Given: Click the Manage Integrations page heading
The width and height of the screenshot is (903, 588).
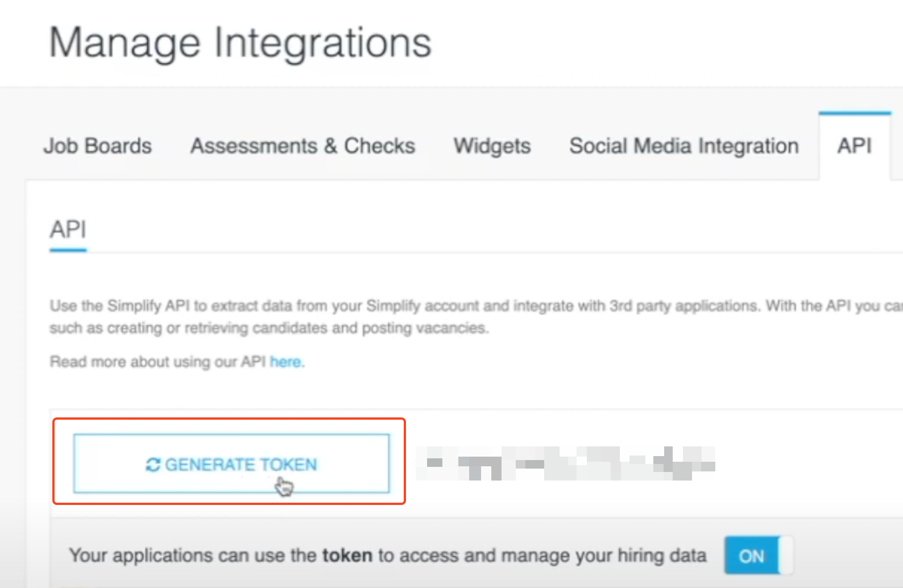Looking at the screenshot, I should 241,43.
